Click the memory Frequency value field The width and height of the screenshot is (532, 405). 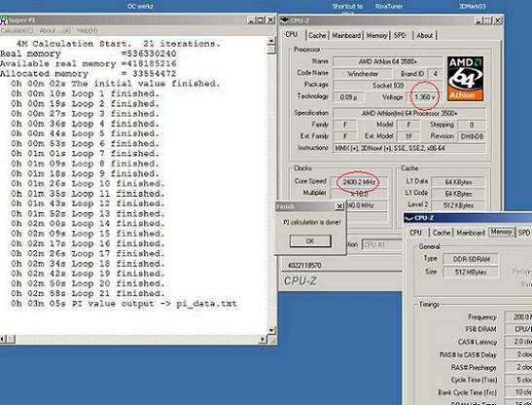518,316
